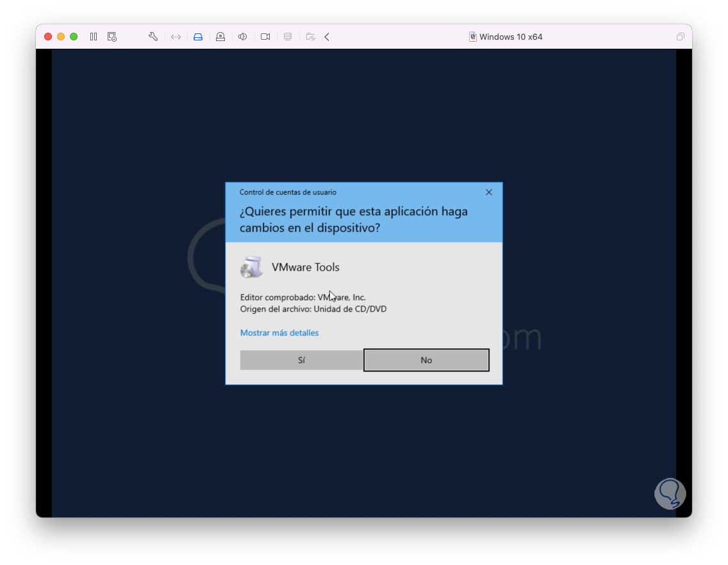Viewport: 728px width, 565px height.
Task: Click the Windows 10 x64 title document icon
Action: [x=473, y=37]
